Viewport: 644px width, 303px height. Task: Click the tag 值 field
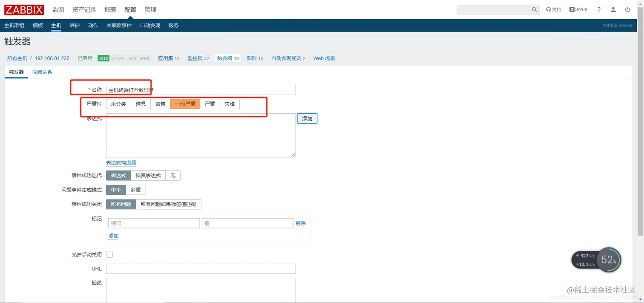click(247, 223)
